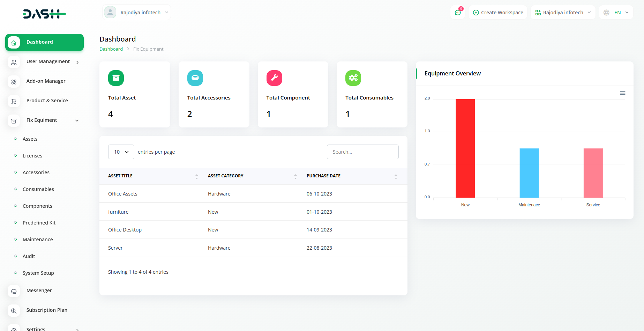Click the Total Component wrench icon

(274, 78)
